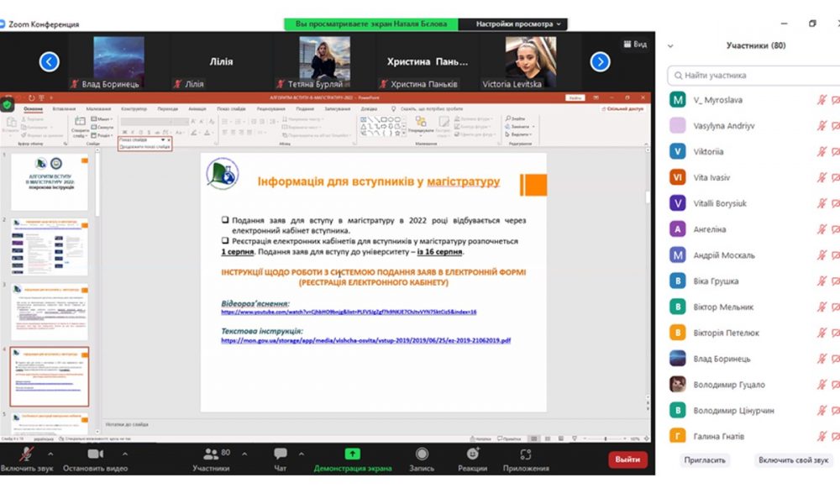This screenshot has width=840, height=504.
Task: Collapse participants panel with chevron
Action: tap(670, 46)
